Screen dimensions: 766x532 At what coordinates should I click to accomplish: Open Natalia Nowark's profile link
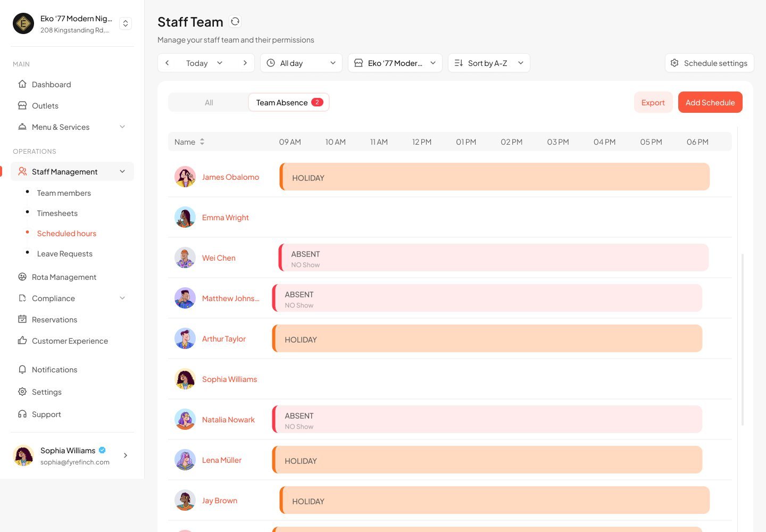228,419
